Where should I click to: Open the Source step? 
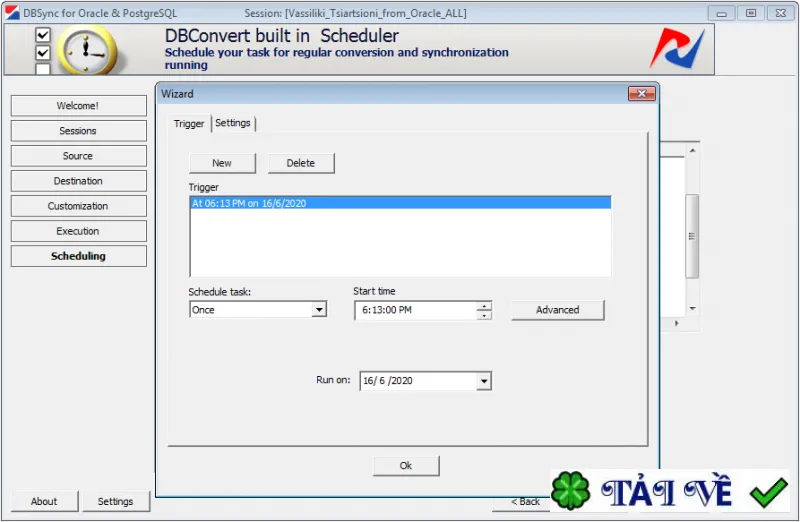click(x=79, y=156)
